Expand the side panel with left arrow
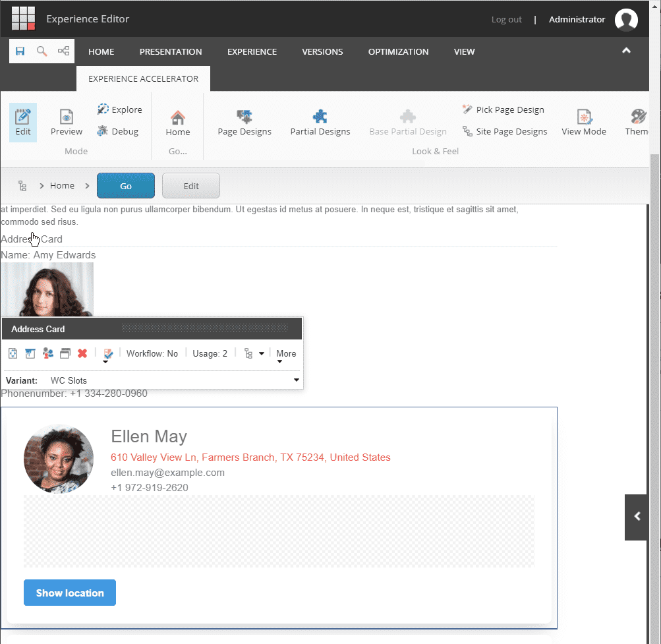This screenshot has height=644, width=661. [637, 517]
